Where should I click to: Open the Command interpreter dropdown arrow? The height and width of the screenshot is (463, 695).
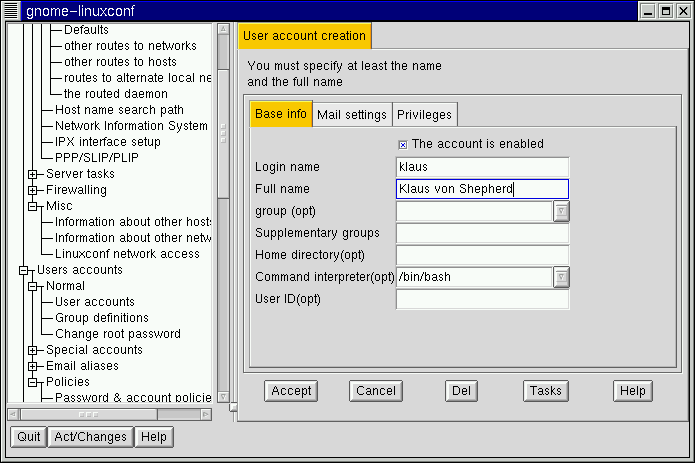[x=561, y=277]
